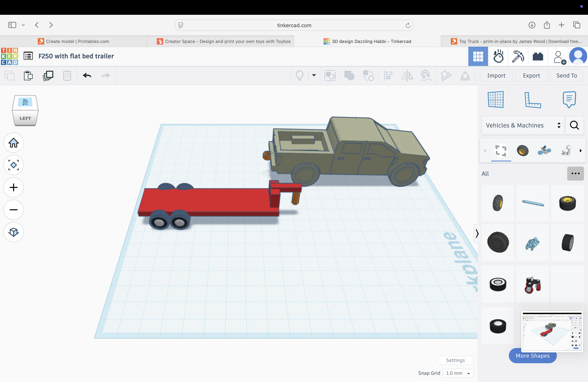
Task: Open Safari share sheet icon
Action: pyautogui.click(x=547, y=25)
